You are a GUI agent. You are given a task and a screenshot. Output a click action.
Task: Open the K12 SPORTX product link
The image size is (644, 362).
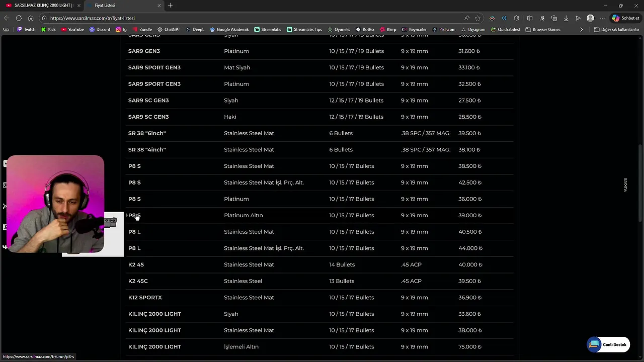tap(145, 298)
